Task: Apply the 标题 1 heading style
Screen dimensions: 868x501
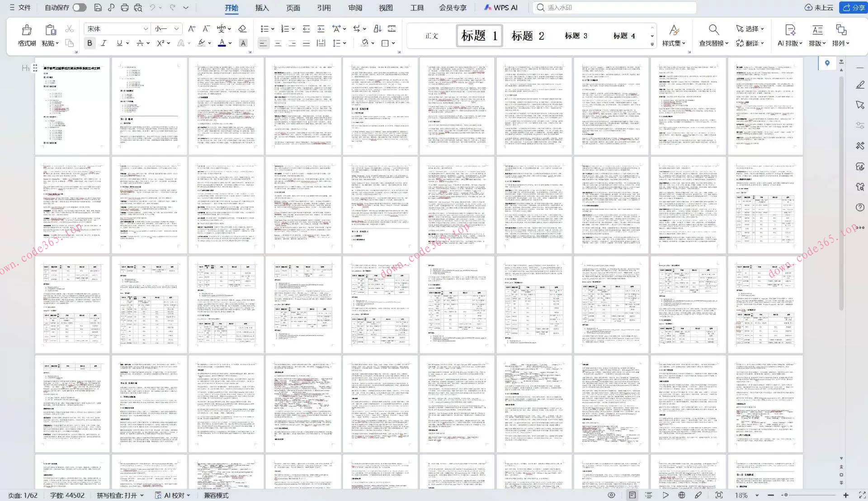Action: [479, 36]
